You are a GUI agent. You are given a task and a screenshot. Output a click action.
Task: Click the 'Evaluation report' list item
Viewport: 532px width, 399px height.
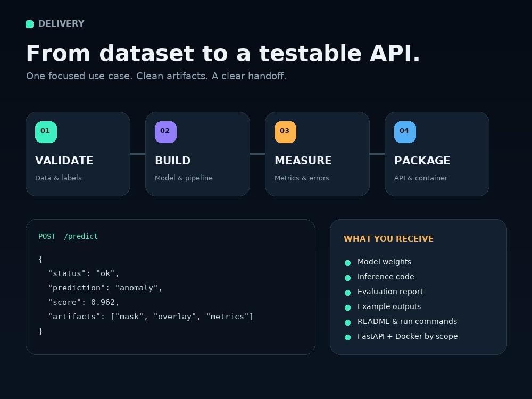390,292
